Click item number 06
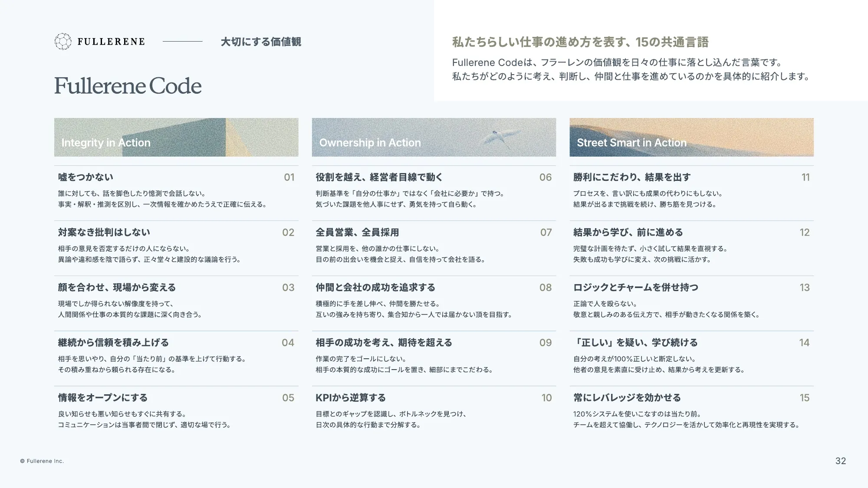868x488 pixels. [x=546, y=177]
